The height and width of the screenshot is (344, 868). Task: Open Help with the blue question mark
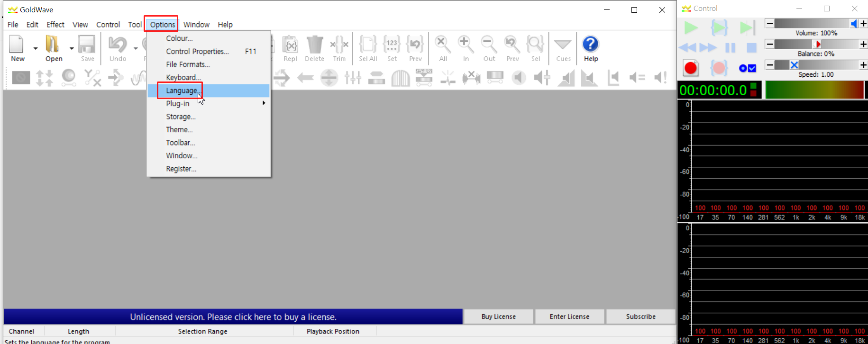pyautogui.click(x=590, y=44)
